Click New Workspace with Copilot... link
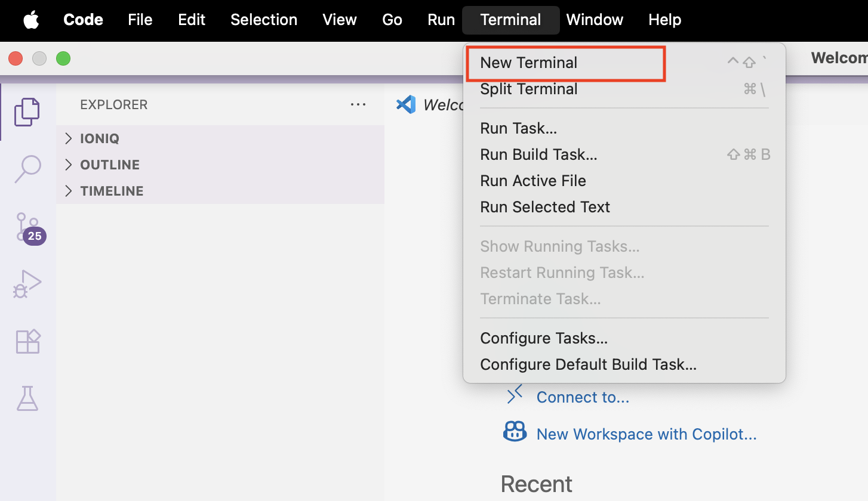Screen dimensions: 868x501 click(x=647, y=434)
